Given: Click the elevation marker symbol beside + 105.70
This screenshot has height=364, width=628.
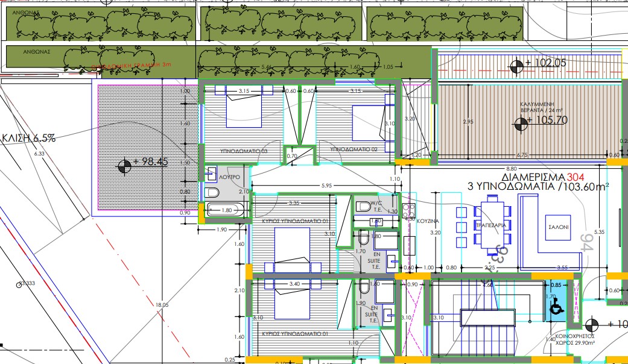Looking at the screenshot, I should (521, 124).
